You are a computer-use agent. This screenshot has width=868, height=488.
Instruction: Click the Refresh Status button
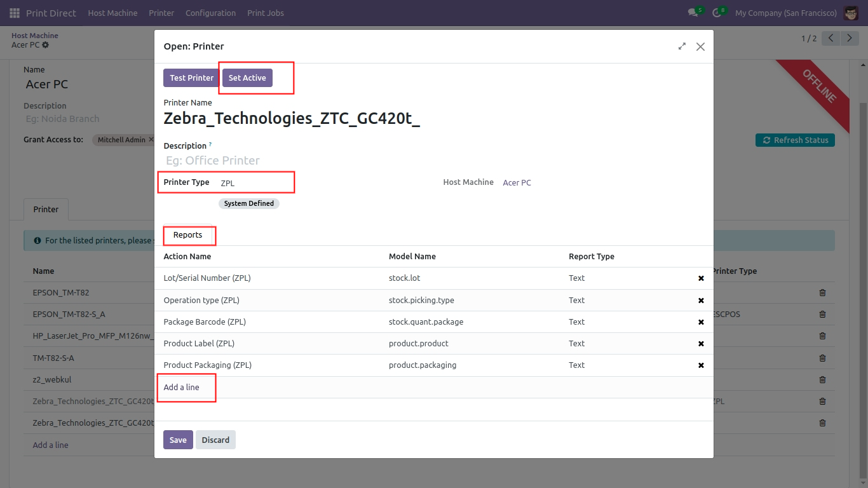click(x=795, y=140)
